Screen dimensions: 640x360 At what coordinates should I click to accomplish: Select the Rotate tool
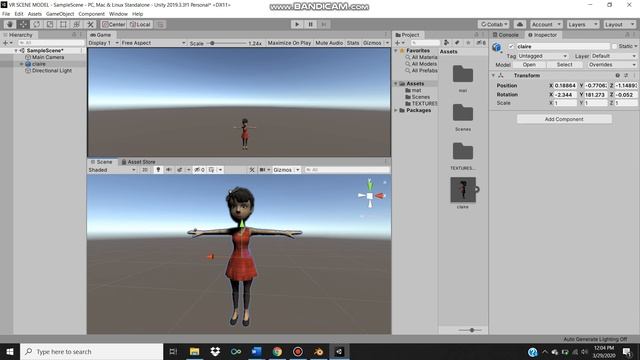pos(36,24)
